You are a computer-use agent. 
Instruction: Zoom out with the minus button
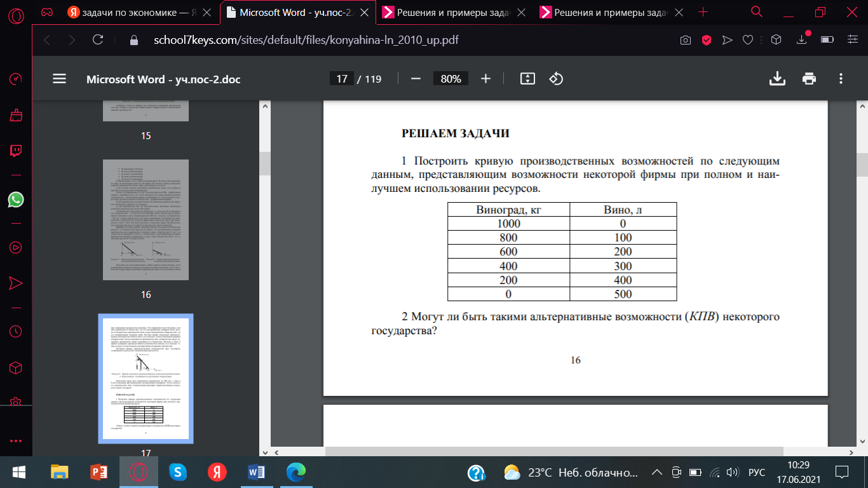pyautogui.click(x=416, y=78)
